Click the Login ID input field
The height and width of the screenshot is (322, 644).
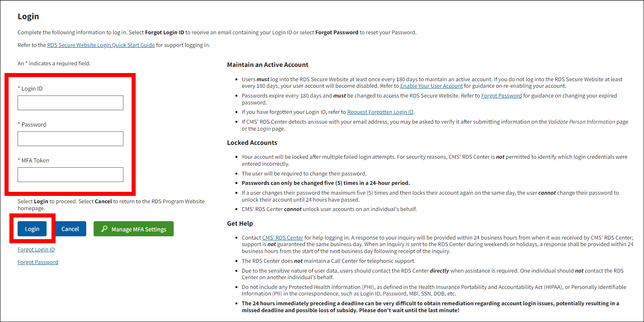70,103
